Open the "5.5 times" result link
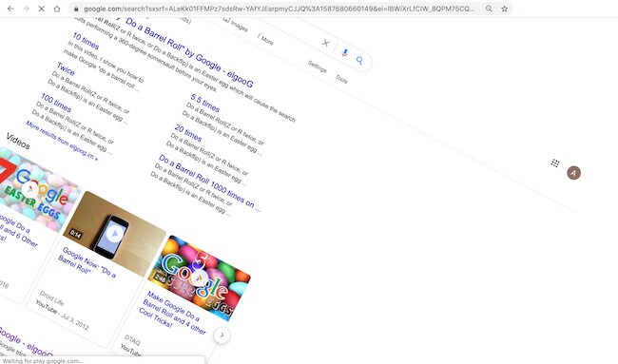Image resolution: width=618 pixels, height=364 pixels. click(x=205, y=103)
